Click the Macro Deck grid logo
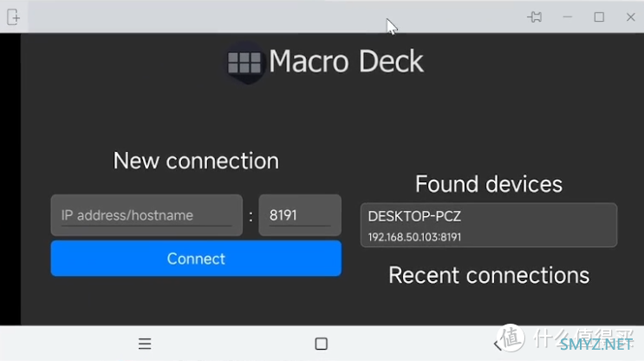 [x=244, y=62]
